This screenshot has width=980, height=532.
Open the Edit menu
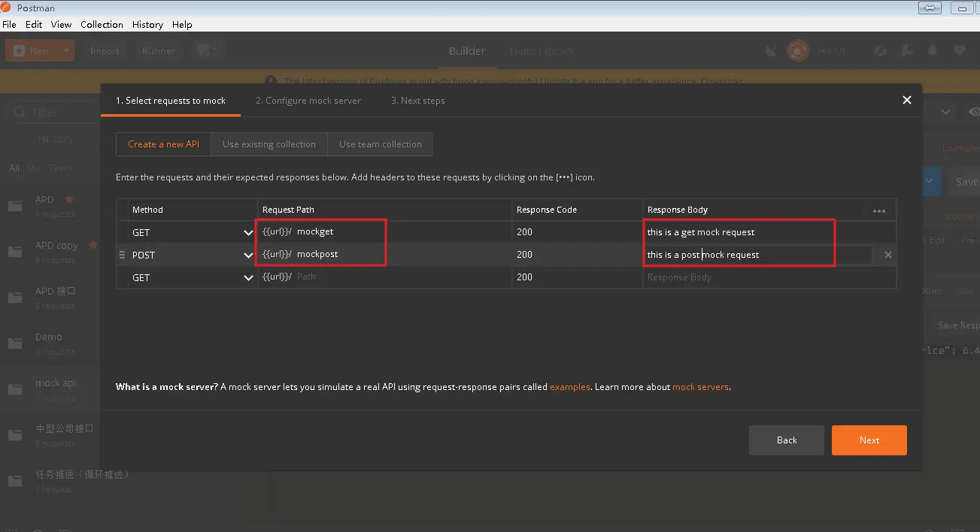[x=34, y=24]
